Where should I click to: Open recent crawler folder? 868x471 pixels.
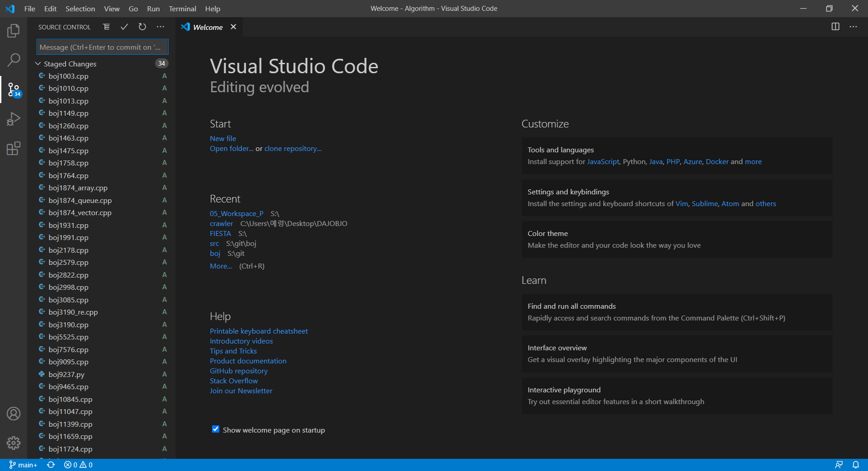coord(222,223)
